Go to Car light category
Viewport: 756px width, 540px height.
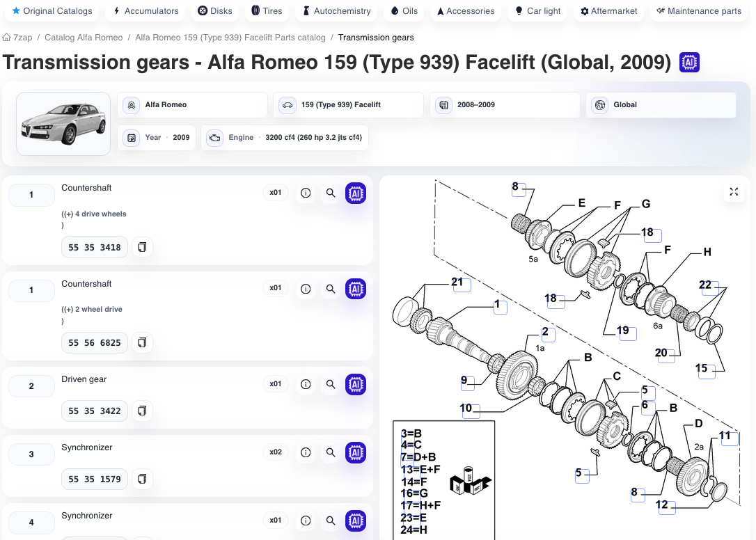click(x=537, y=10)
